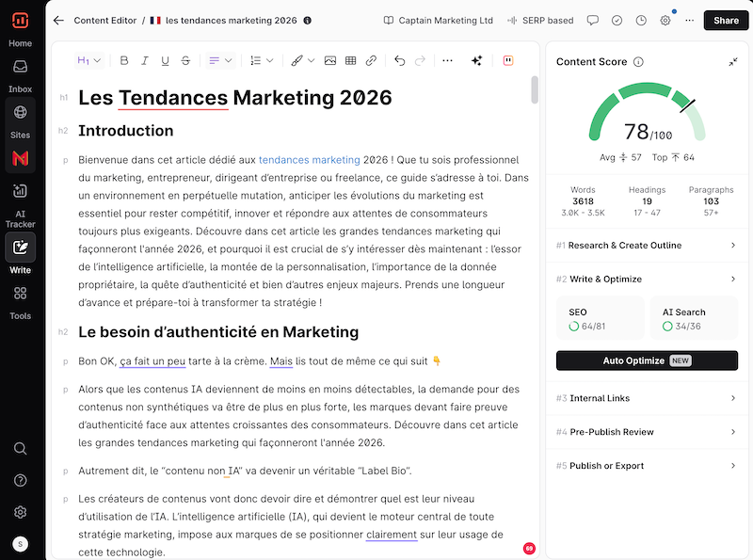Open the comments panel icon

pyautogui.click(x=592, y=20)
